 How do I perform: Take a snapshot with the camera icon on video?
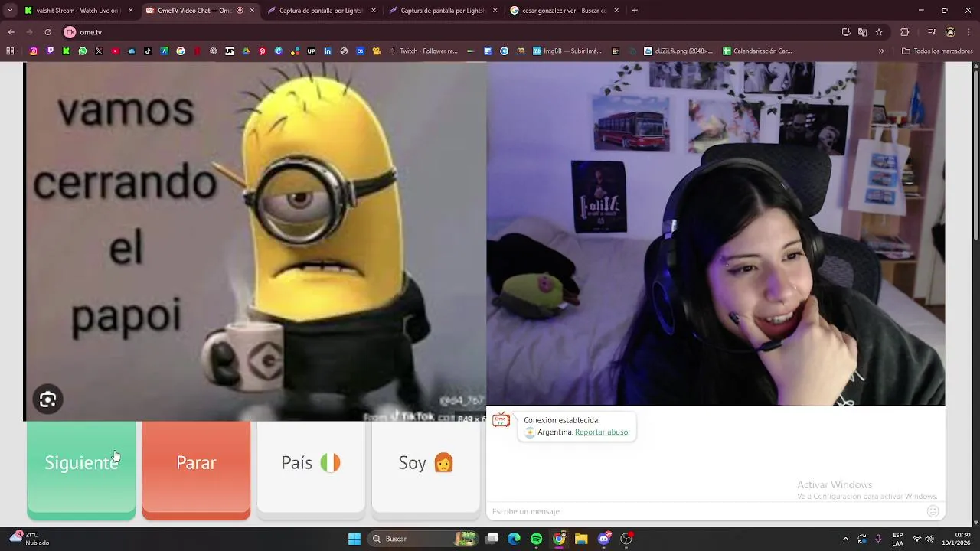click(47, 399)
